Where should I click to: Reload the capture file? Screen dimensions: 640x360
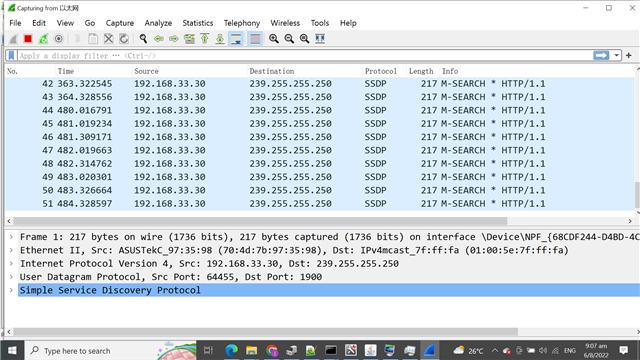124,39
